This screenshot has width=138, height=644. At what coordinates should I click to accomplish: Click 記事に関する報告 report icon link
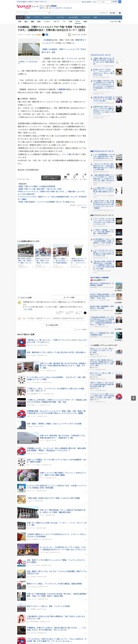point(23,179)
